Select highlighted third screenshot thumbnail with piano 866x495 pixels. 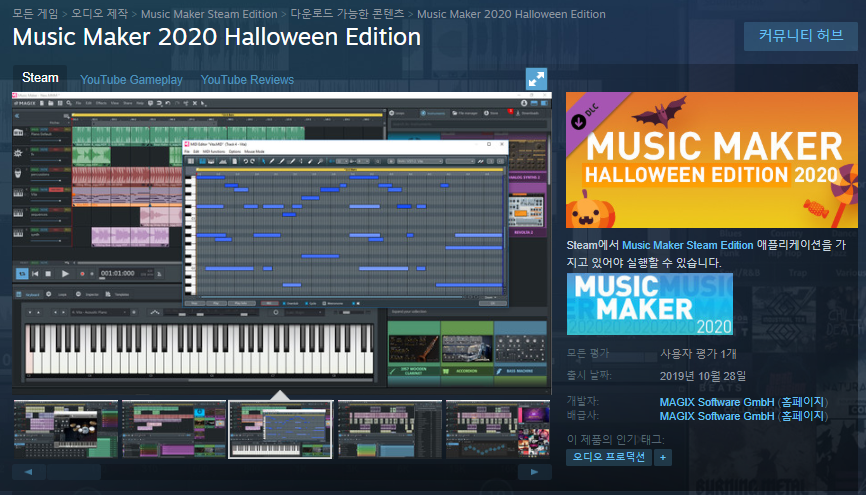281,429
